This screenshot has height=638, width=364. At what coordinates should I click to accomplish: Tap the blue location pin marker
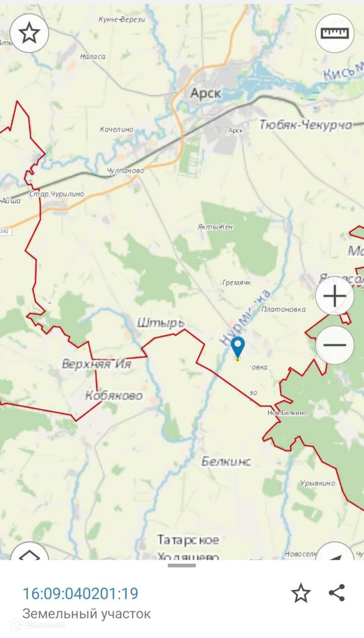pos(238,349)
